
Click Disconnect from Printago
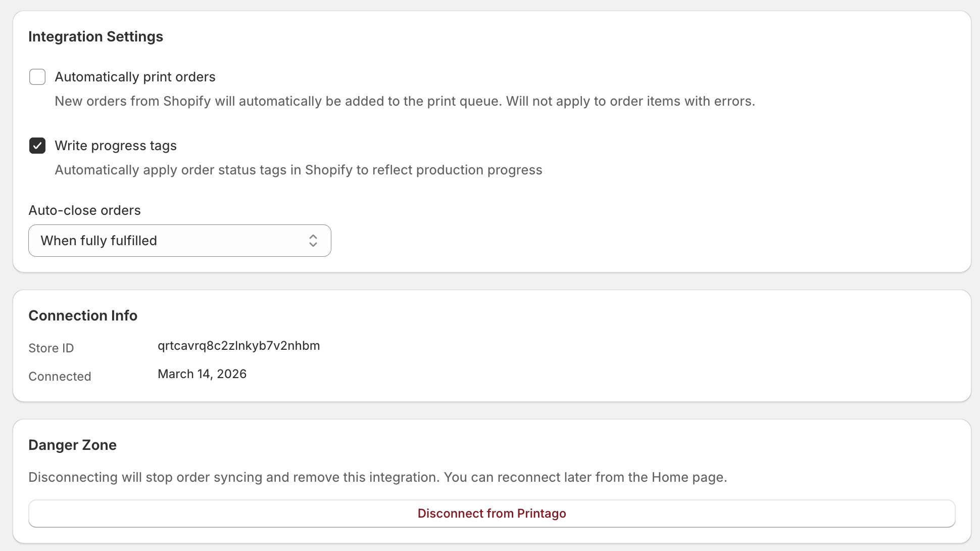pos(491,513)
